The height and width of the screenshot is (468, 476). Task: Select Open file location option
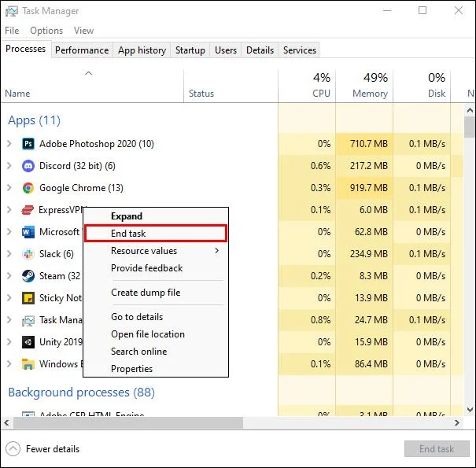[156, 334]
